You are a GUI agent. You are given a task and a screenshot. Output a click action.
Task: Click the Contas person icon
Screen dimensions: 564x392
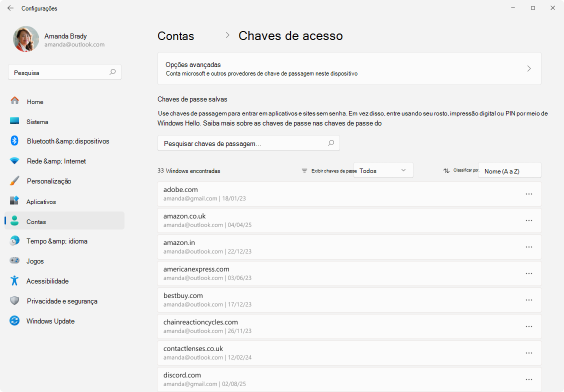click(x=14, y=220)
